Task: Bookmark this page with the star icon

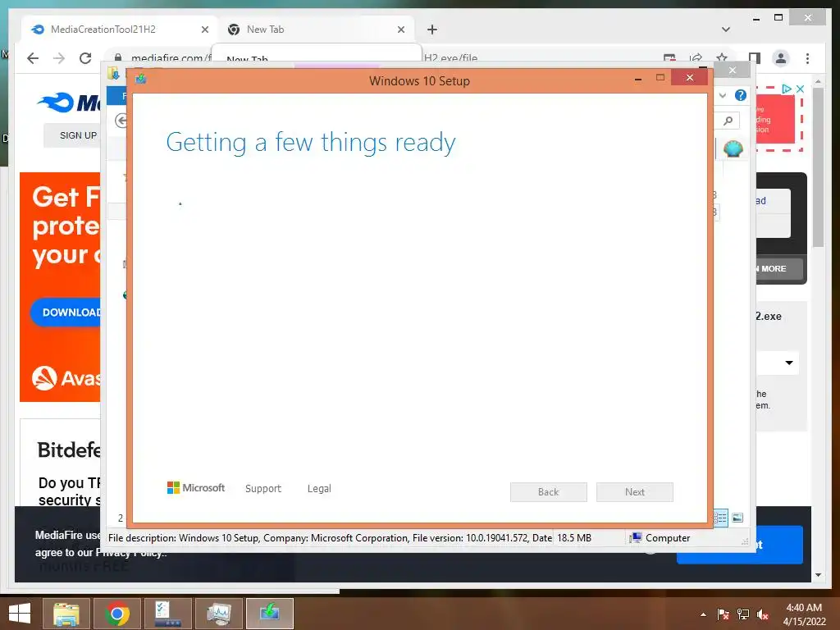Action: 722,57
